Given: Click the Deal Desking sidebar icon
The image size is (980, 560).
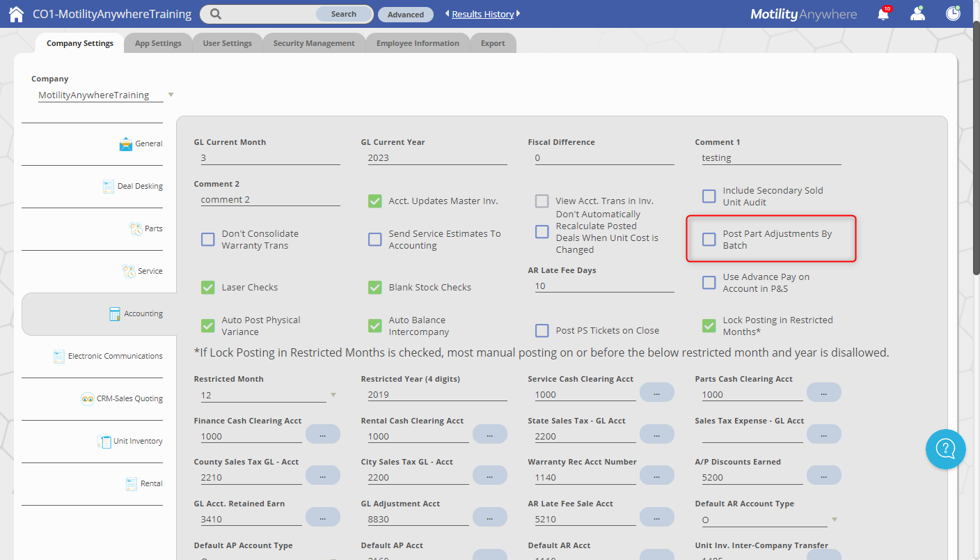Looking at the screenshot, I should pos(108,187).
